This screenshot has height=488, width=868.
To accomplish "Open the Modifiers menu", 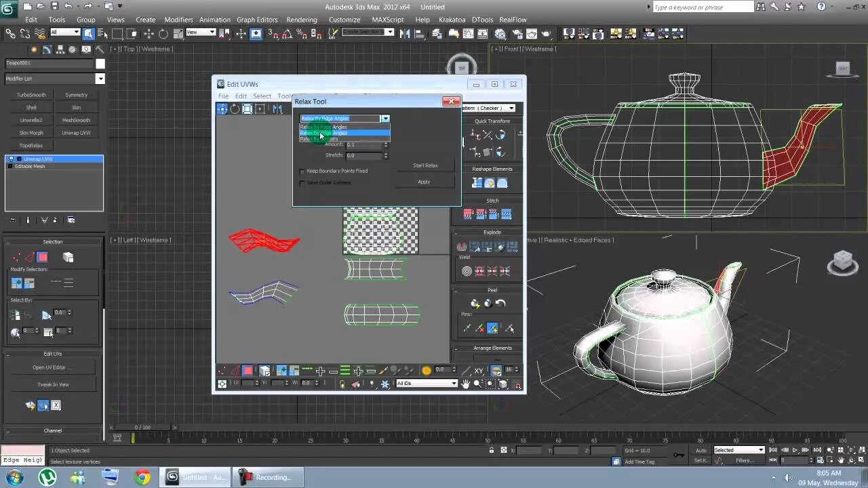I will point(179,20).
